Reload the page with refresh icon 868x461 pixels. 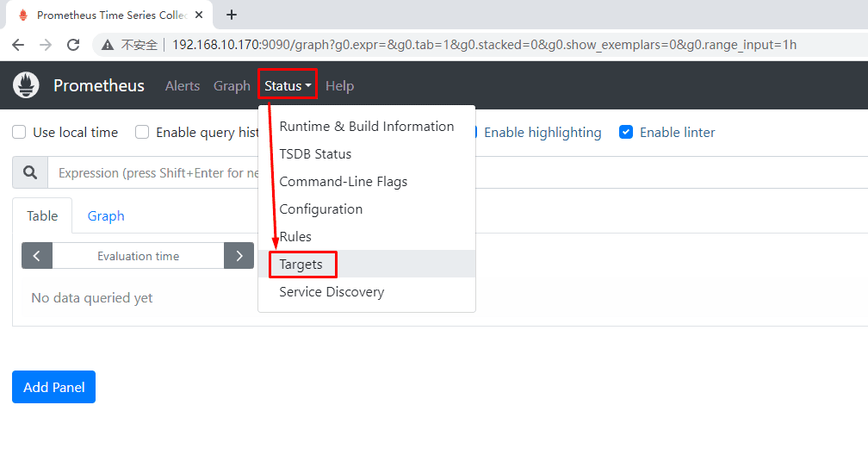click(x=73, y=45)
